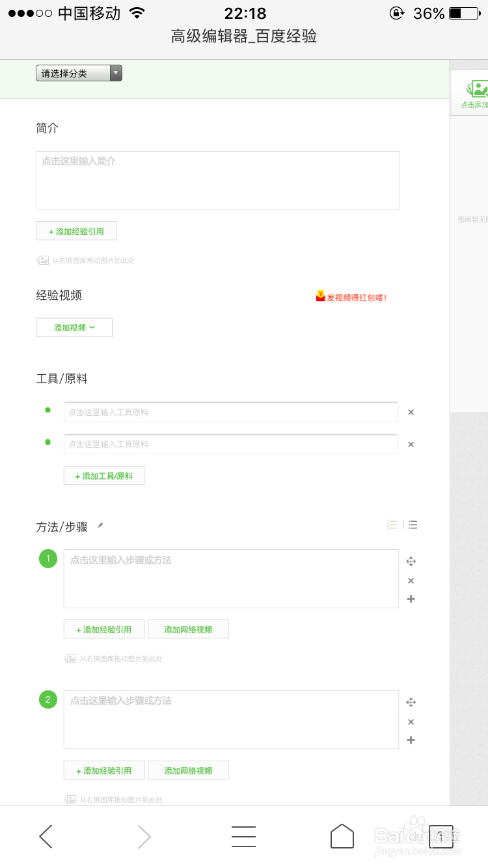The height and width of the screenshot is (868, 488).
Task: Click the 方法/步骤 section heading
Action: 62,527
